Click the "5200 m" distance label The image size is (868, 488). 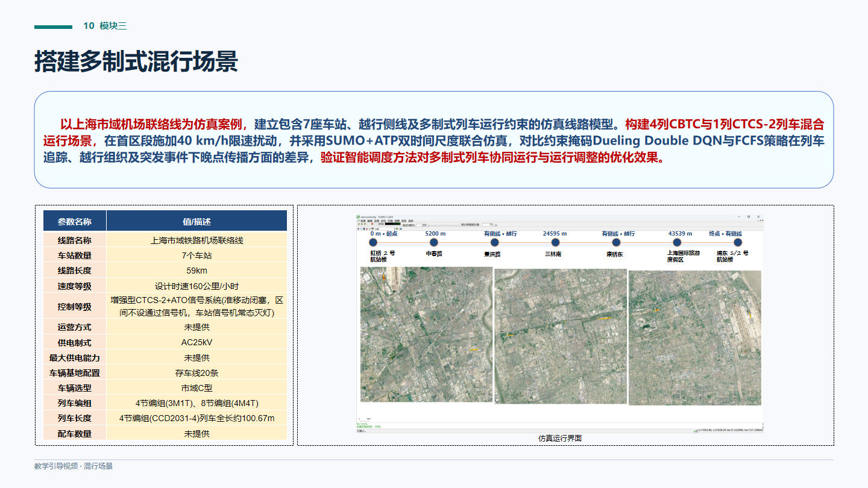435,233
